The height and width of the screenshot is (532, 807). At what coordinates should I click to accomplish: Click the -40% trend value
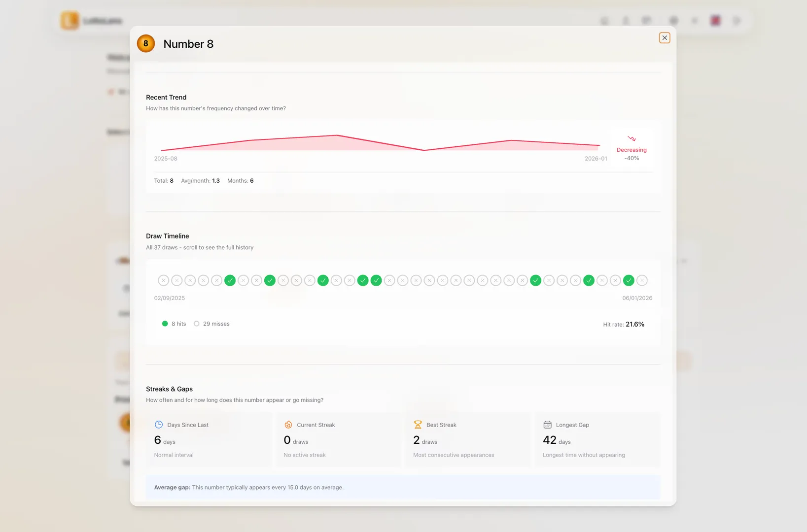tap(632, 158)
